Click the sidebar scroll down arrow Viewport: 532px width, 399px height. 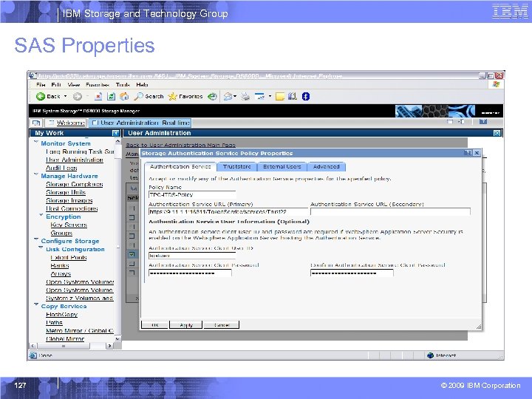117,338
